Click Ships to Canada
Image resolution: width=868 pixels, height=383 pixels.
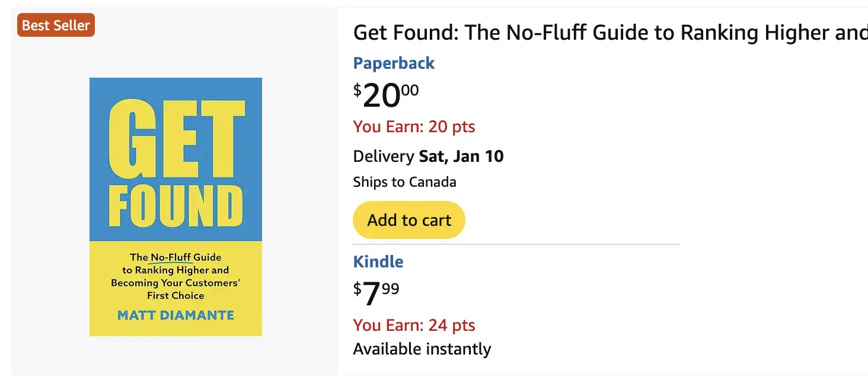click(404, 181)
